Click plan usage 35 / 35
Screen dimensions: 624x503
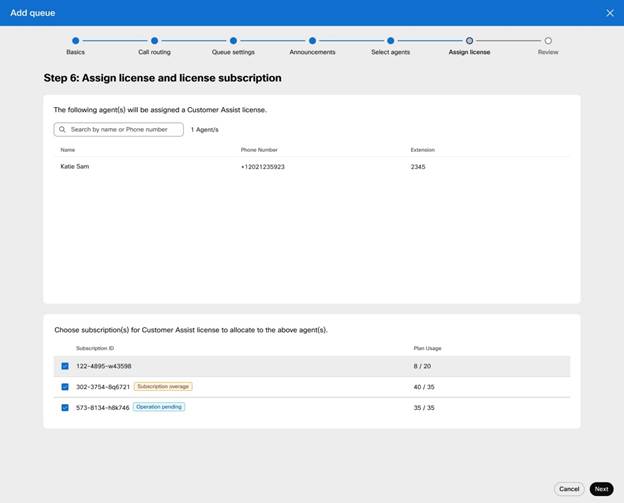click(424, 407)
